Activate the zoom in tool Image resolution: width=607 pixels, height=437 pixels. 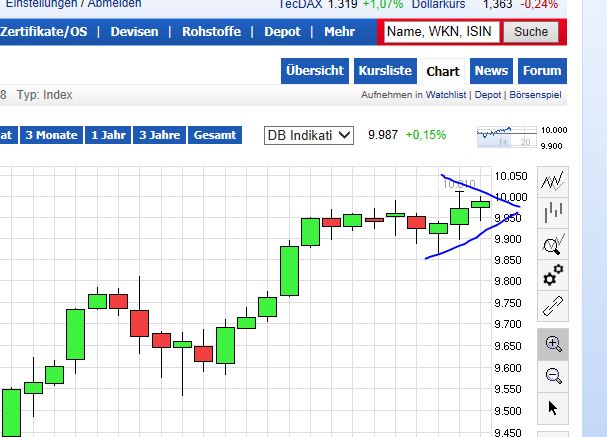click(553, 344)
